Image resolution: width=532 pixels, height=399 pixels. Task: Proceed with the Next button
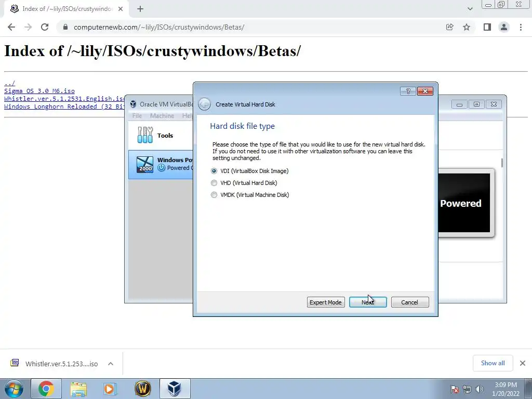click(x=368, y=302)
